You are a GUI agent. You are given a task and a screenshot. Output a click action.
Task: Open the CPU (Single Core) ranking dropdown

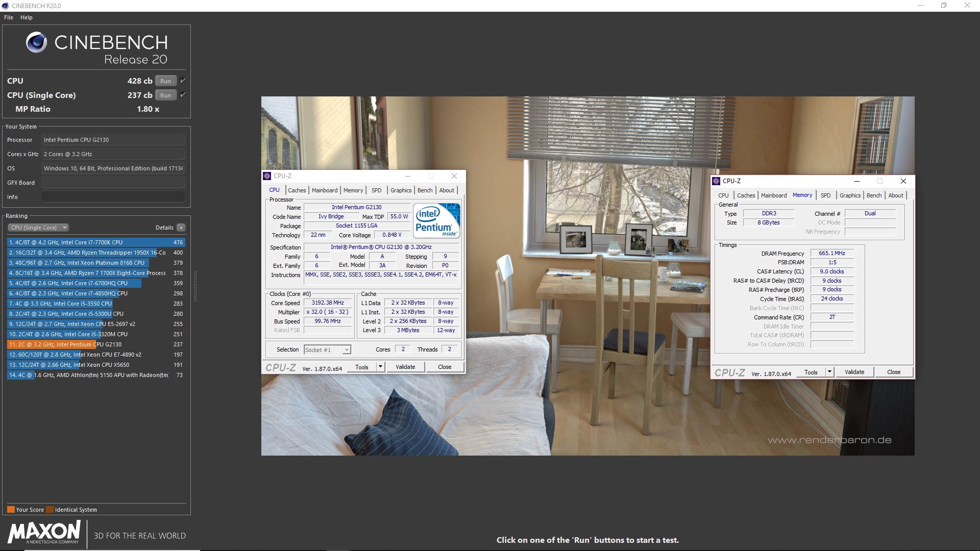click(38, 228)
